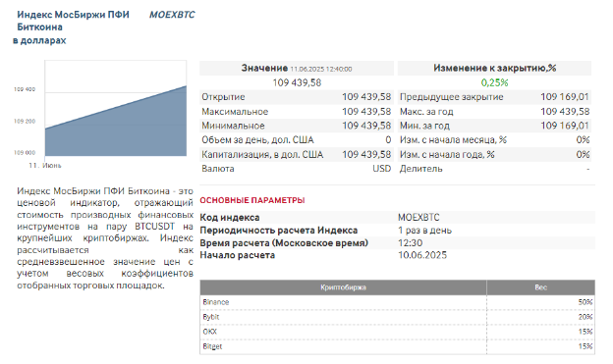Click the 'Значение' column header
This screenshot has height=364, width=613.
click(264, 68)
